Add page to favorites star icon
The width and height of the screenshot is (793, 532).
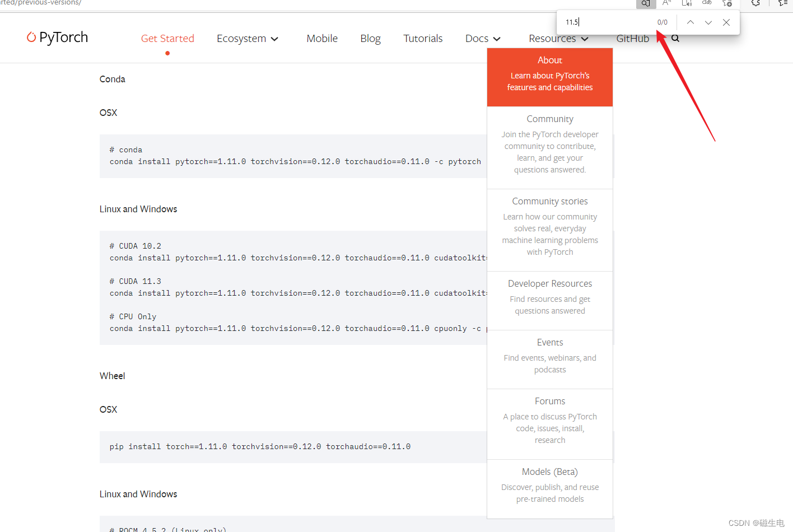727,3
